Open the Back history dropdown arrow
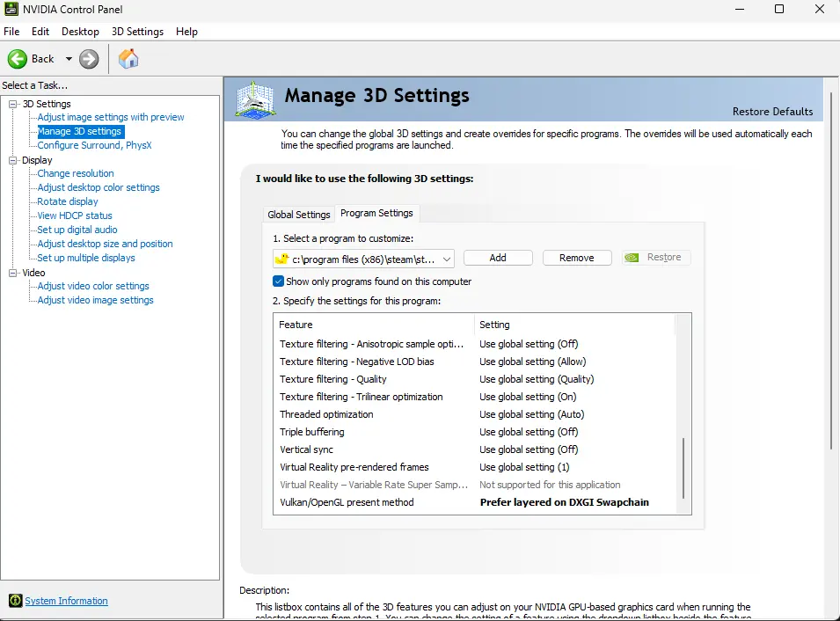Screen dimensions: 840x621 coord(69,59)
